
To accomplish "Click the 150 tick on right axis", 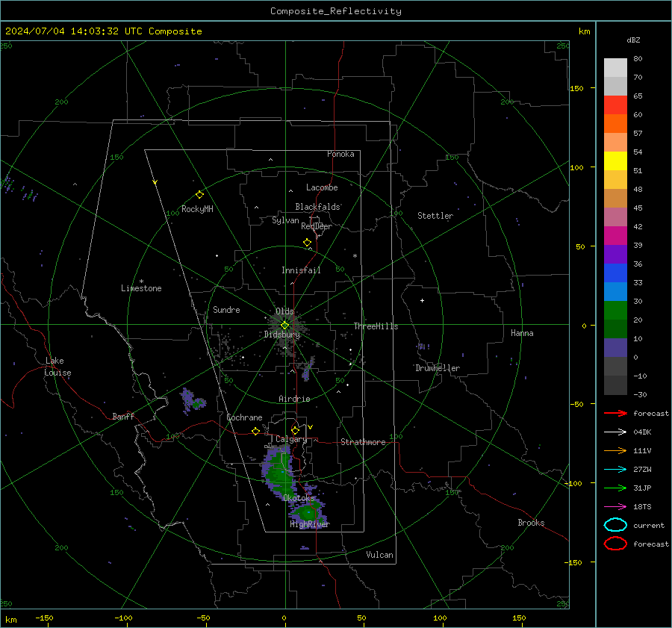I will click(x=577, y=88).
